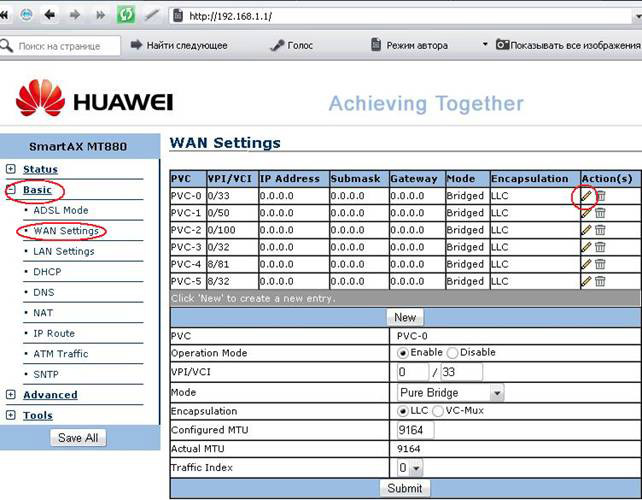Click 'Показывать все изображения' images button
642x500 pixels.
[568, 45]
